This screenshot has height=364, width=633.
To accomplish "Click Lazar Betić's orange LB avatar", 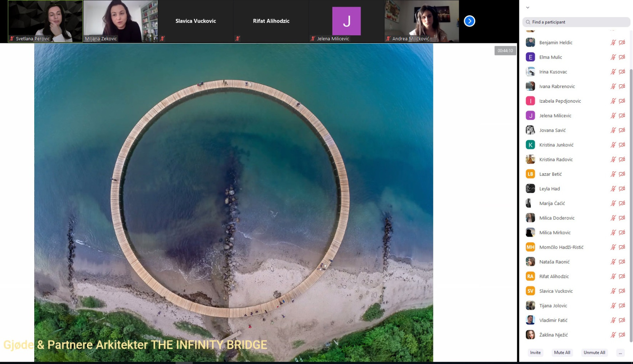I will click(x=530, y=174).
